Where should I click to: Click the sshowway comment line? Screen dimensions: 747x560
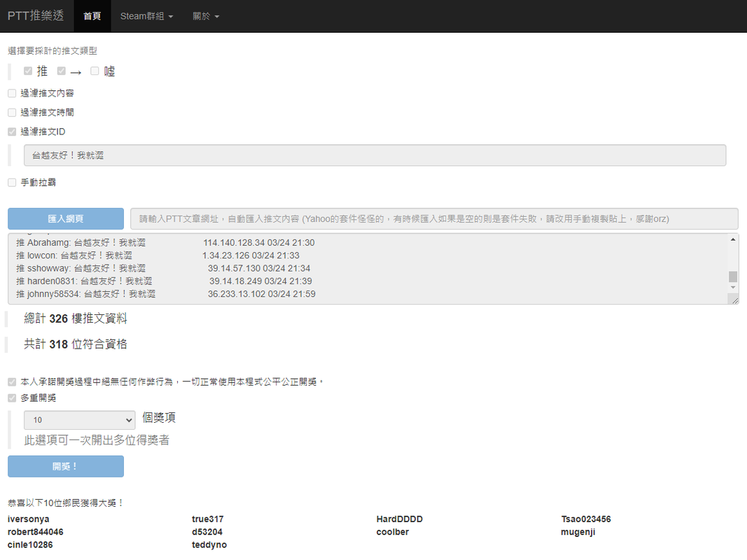click(x=163, y=269)
